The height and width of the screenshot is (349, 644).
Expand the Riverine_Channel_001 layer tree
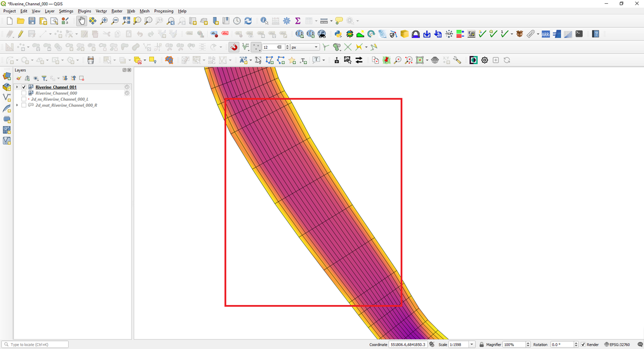[17, 87]
